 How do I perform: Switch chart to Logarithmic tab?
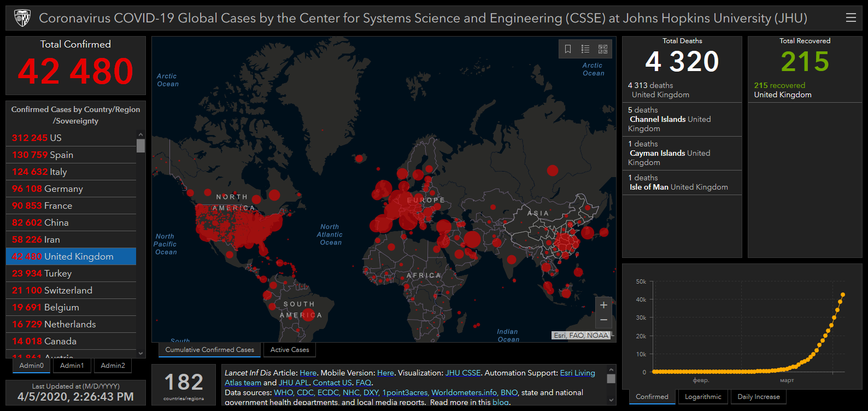pyautogui.click(x=703, y=397)
